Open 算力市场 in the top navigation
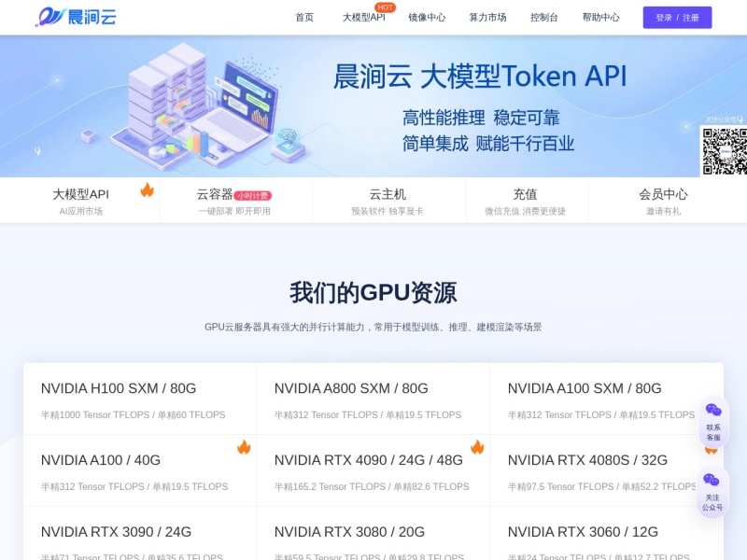 coord(487,18)
